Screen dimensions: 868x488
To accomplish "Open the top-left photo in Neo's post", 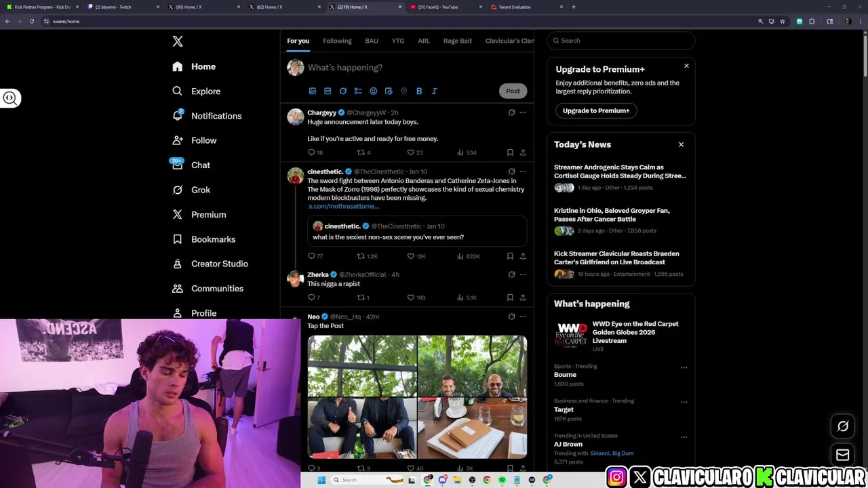I will point(362,366).
